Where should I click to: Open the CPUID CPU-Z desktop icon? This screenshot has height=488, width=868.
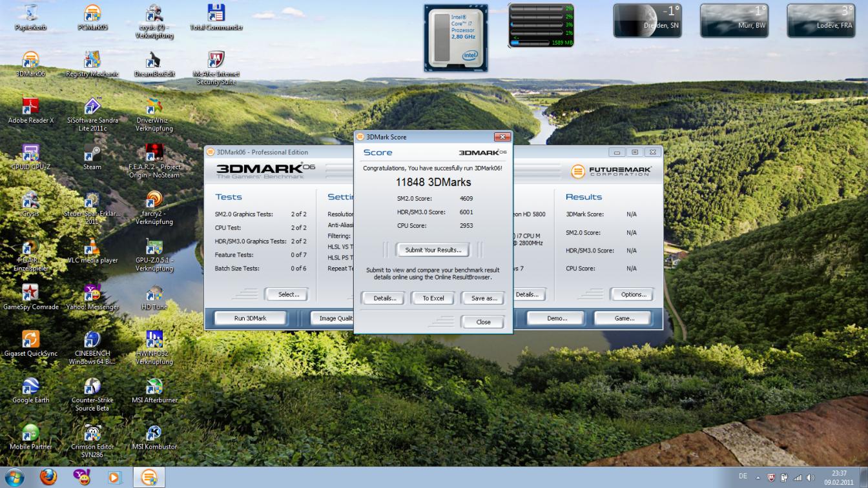pos(30,157)
